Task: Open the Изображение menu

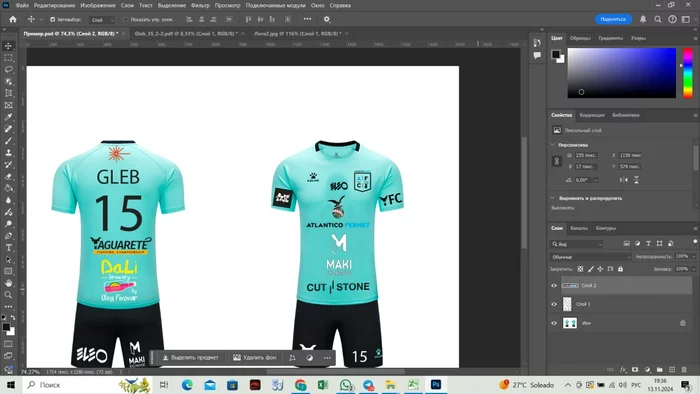Action: [98, 5]
